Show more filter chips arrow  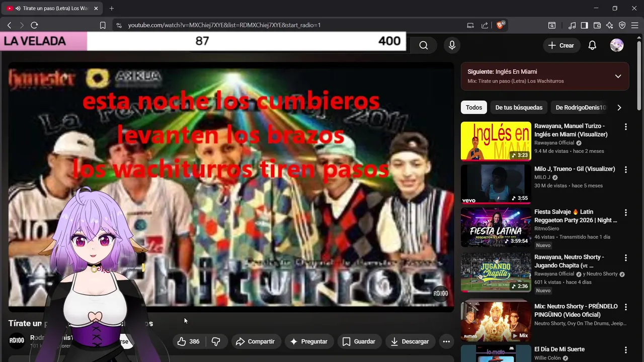tap(619, 108)
